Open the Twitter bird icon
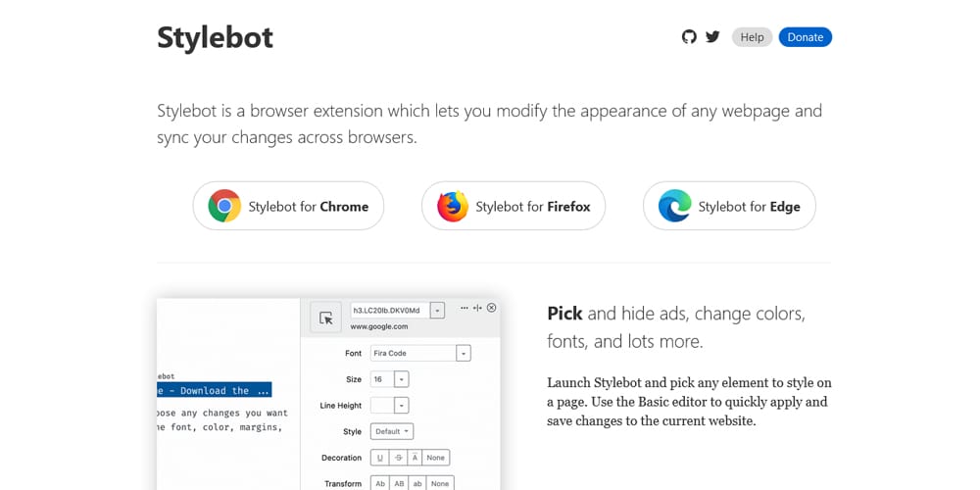This screenshot has width=980, height=490. (x=712, y=37)
